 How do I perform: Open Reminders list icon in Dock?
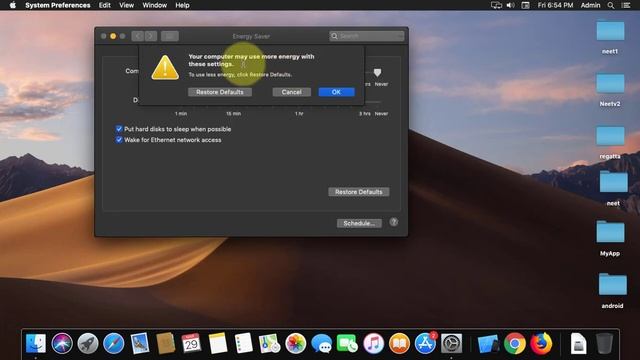pos(244,343)
